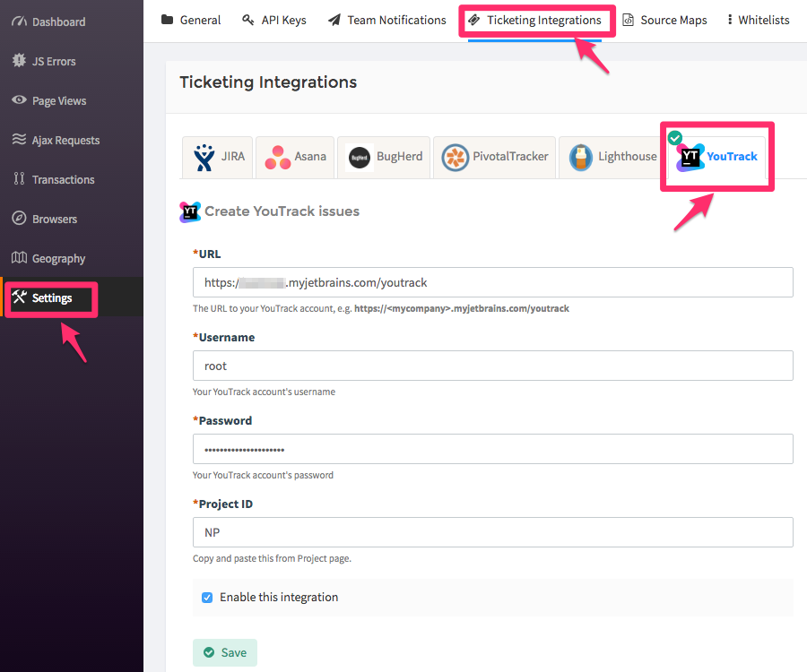Click the General folder icon
807x672 pixels.
tap(167, 20)
